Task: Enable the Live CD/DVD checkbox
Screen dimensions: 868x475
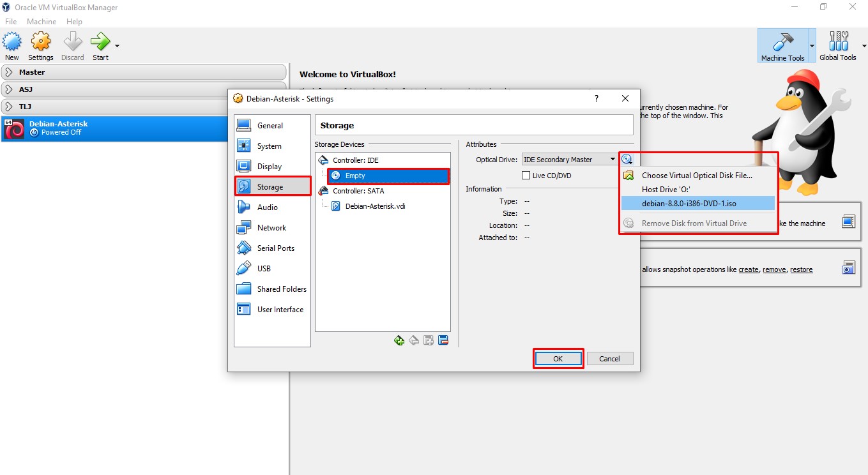Action: [x=526, y=175]
